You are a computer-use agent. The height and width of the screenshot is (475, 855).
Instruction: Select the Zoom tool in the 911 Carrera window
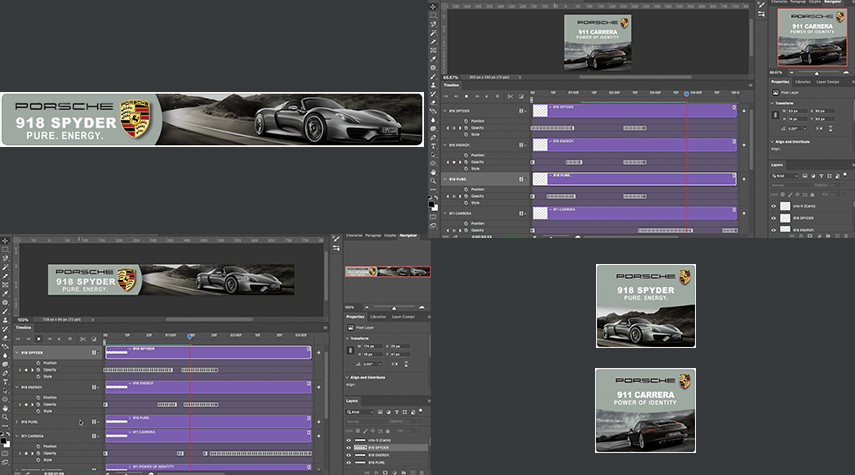tap(433, 181)
